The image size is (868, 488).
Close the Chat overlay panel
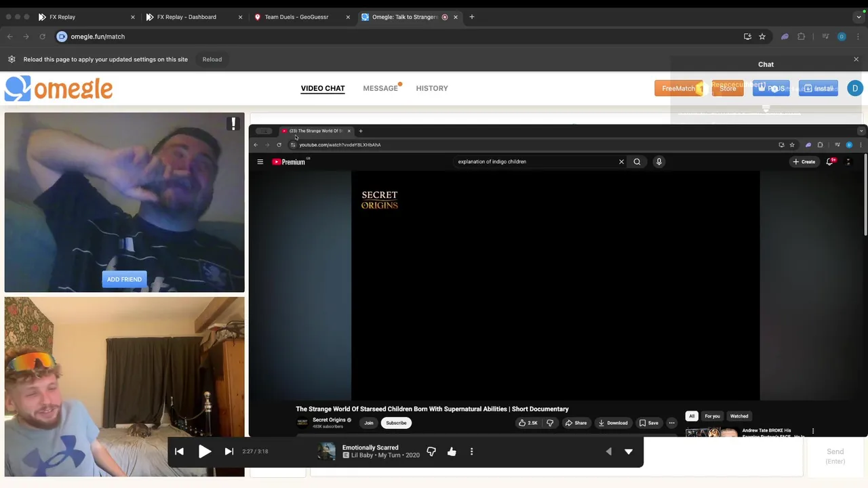(856, 60)
